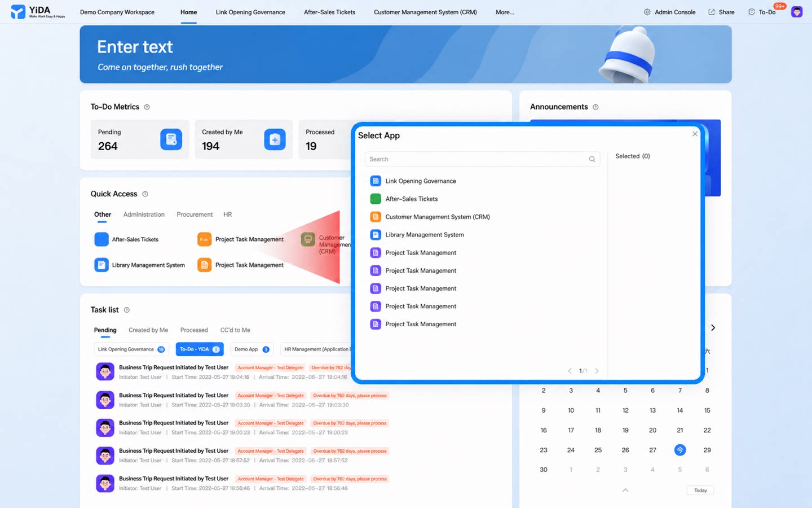Image resolution: width=812 pixels, height=508 pixels.
Task: Click the search magnifier in Select App
Action: pos(592,159)
